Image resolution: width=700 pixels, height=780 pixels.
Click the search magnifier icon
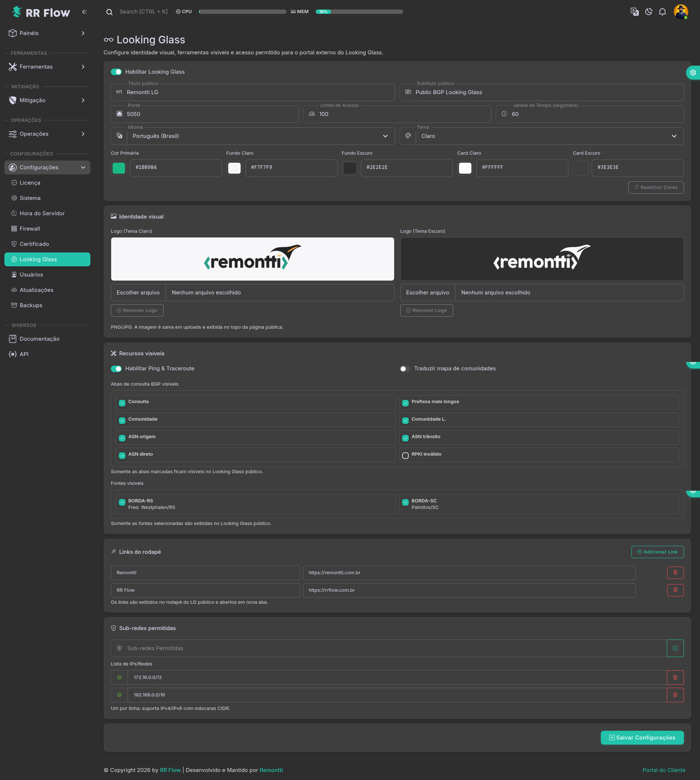[109, 12]
